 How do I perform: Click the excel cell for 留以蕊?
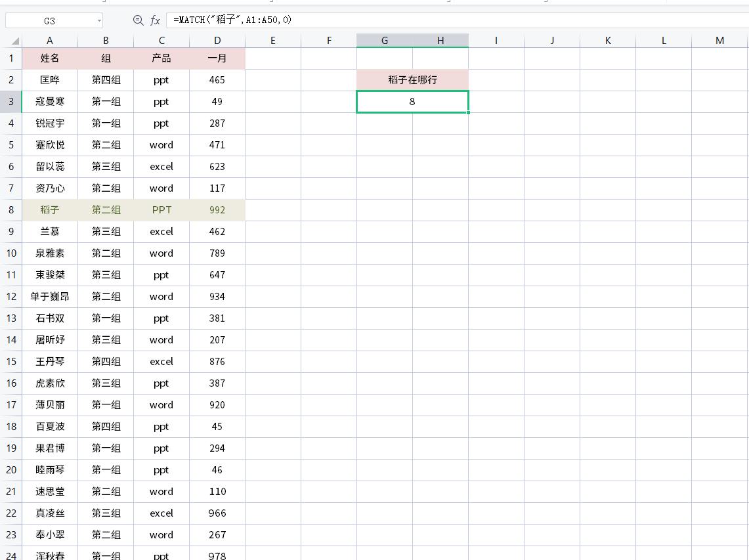pyautogui.click(x=161, y=167)
